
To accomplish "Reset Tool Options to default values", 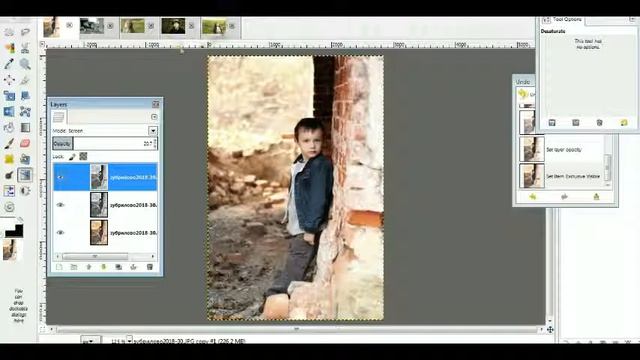I will (x=624, y=122).
